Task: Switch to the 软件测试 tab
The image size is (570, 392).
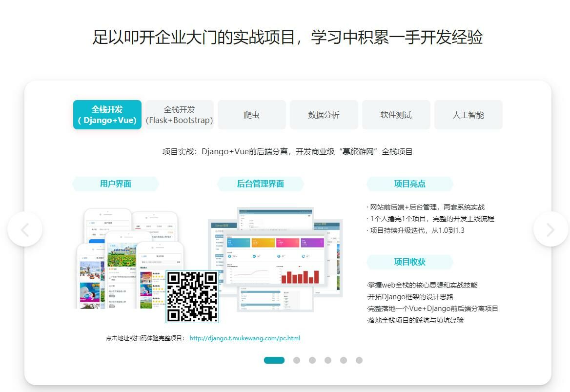Action: 396,115
